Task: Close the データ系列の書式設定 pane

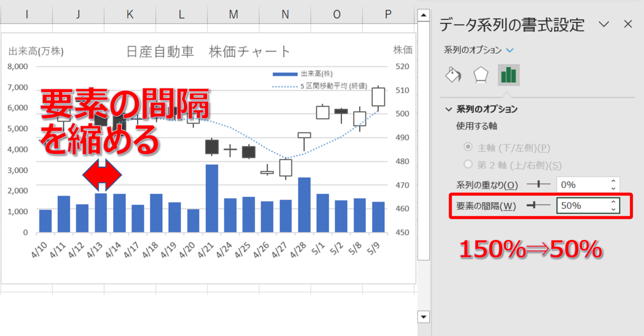Action: click(x=628, y=24)
